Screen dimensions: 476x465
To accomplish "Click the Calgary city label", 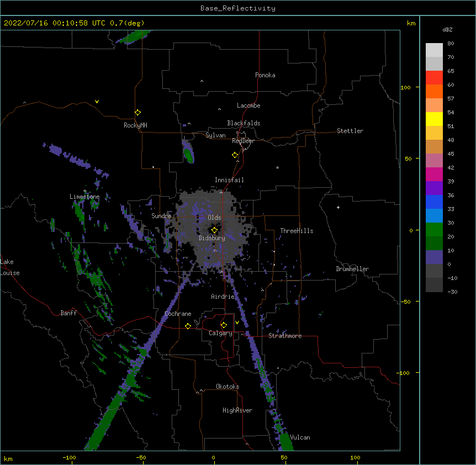I will coord(220,333).
